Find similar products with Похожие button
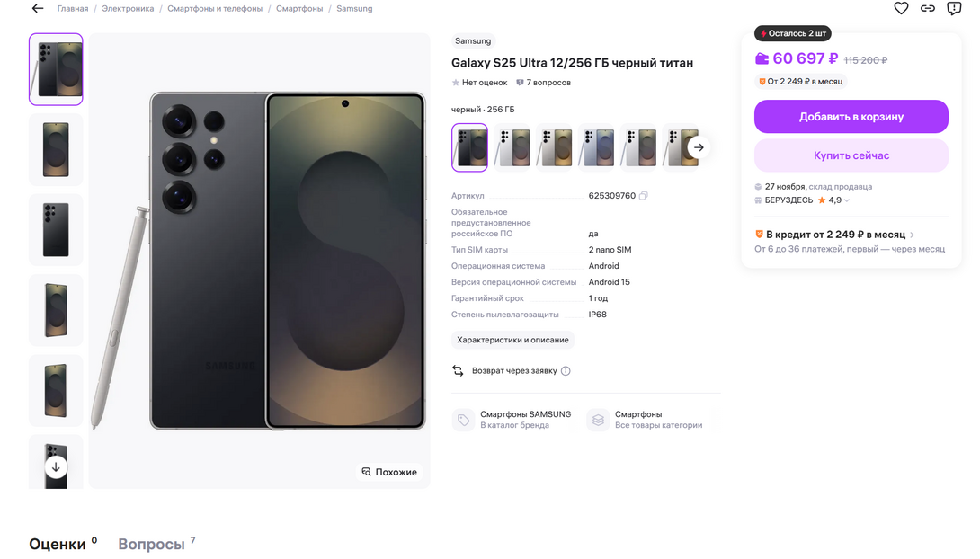Screen dimensions: 980x559 pyautogui.click(x=389, y=472)
